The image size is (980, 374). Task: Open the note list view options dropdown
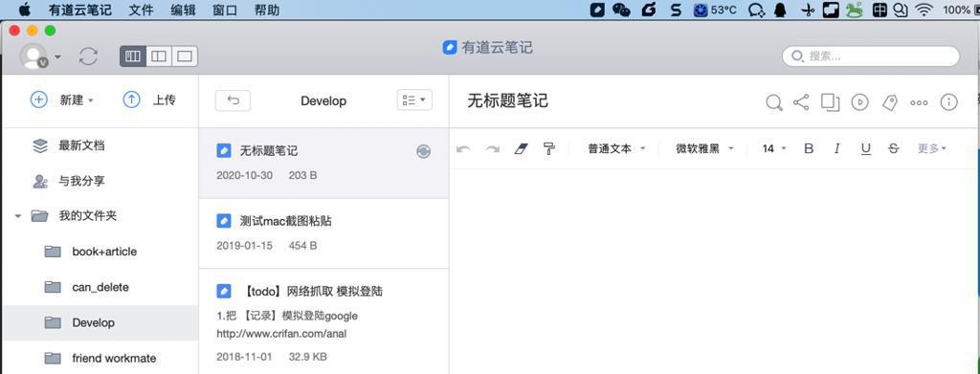click(x=414, y=99)
